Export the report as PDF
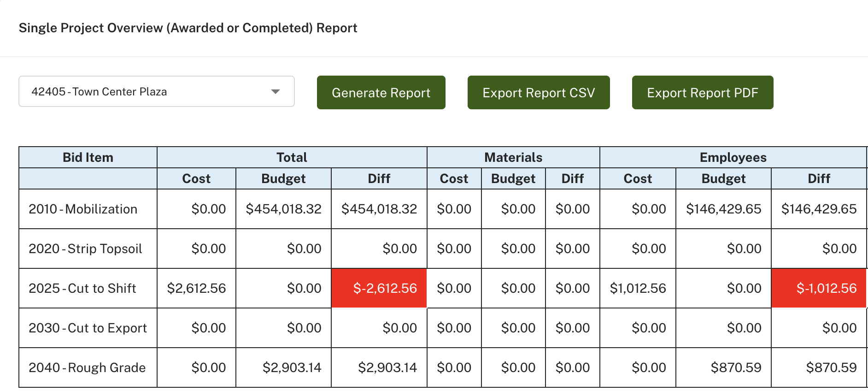The height and width of the screenshot is (391, 868). coord(702,93)
